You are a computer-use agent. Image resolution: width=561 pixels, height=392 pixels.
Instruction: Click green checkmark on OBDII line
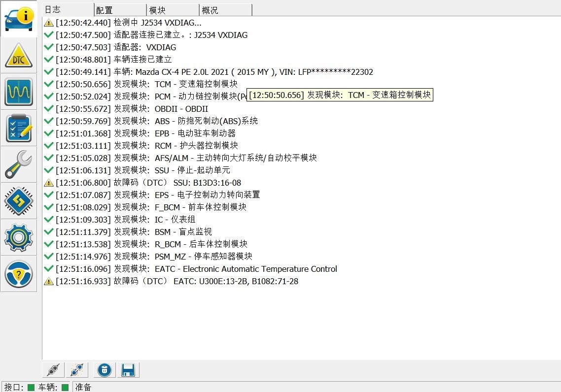pyautogui.click(x=49, y=108)
